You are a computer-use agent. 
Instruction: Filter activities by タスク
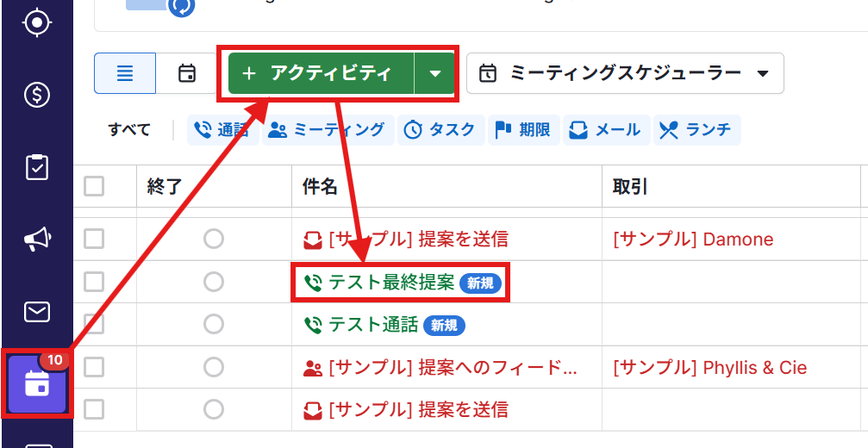pos(441,130)
